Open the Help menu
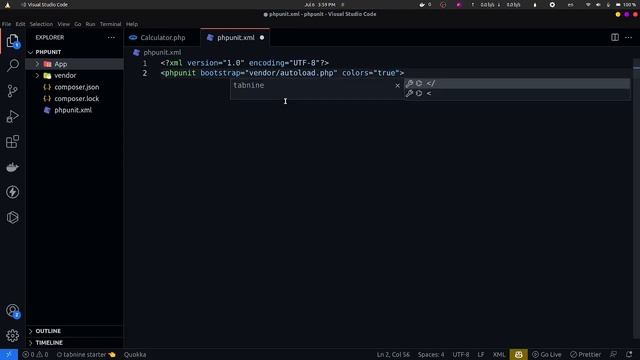This screenshot has width=640, height=360. 131,24
